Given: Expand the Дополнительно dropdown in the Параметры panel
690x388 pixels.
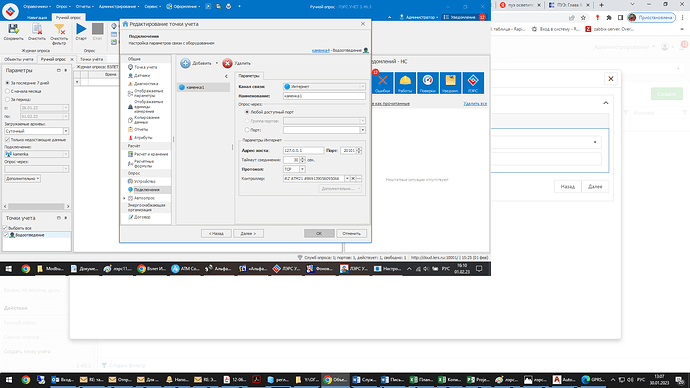Looking at the screenshot, I should click(x=22, y=179).
